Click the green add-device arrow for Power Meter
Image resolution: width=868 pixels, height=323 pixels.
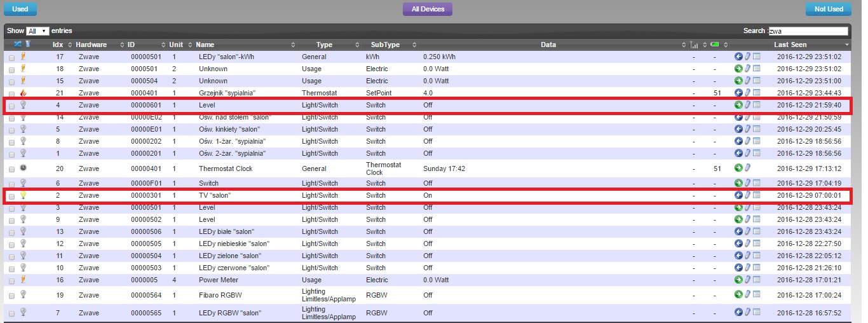738,280
